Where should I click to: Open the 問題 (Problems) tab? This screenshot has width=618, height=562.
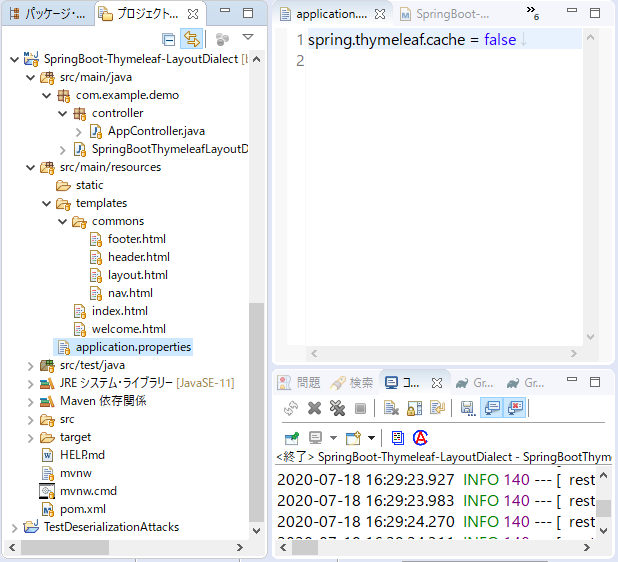click(299, 383)
